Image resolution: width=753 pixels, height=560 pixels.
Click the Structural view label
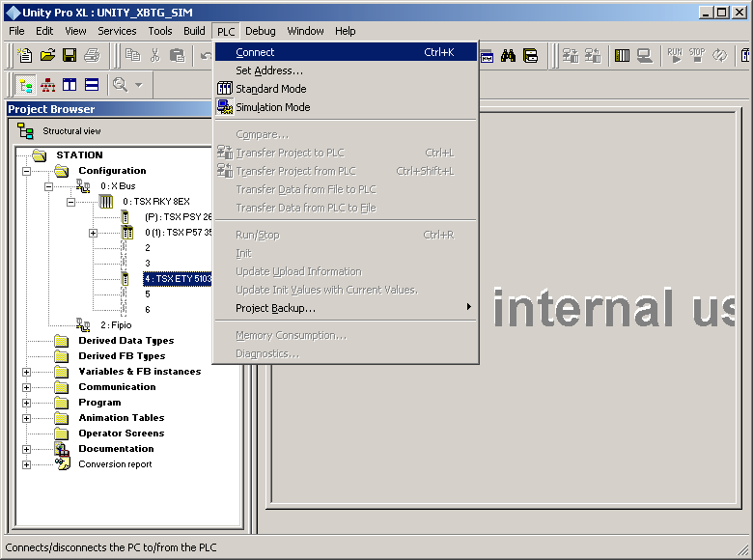[71, 131]
